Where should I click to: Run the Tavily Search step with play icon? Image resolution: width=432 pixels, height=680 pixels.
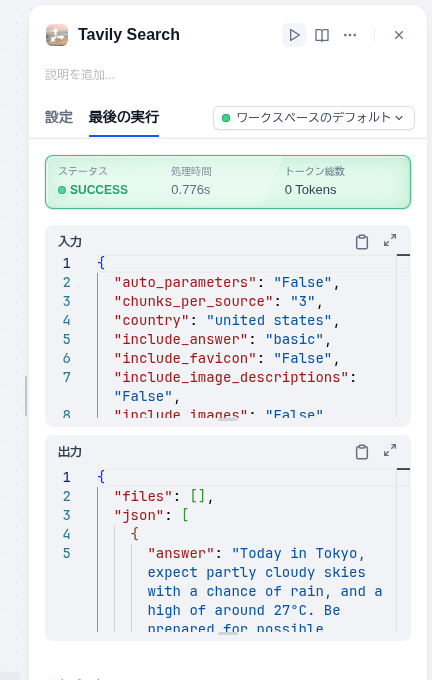click(294, 35)
